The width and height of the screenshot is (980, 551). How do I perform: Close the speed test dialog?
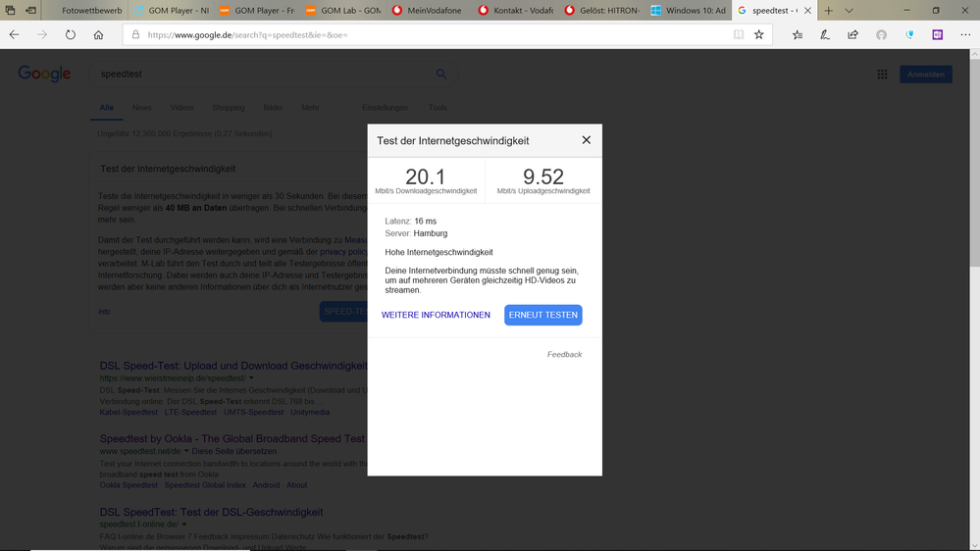(x=587, y=140)
